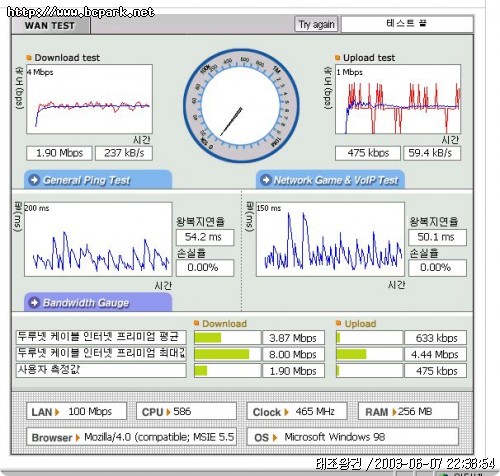Image resolution: width=500 pixels, height=476 pixels.
Task: Click the download bar for 8.00 Mbps maximum
Action: tap(227, 354)
